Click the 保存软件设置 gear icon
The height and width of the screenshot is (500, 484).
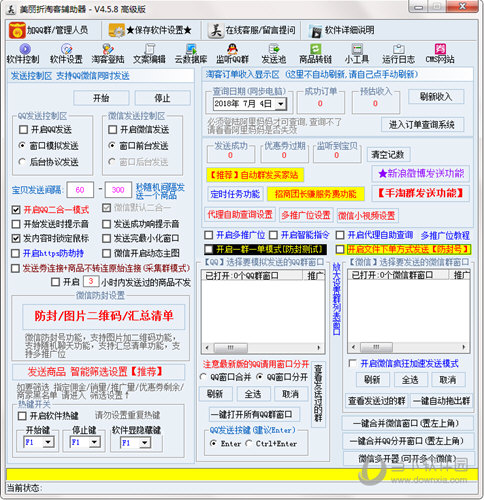[x=117, y=31]
